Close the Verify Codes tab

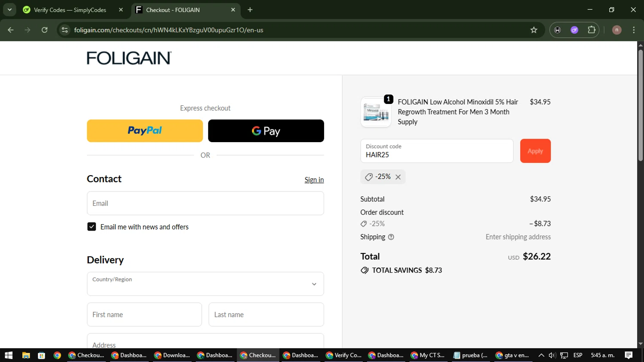[121, 10]
